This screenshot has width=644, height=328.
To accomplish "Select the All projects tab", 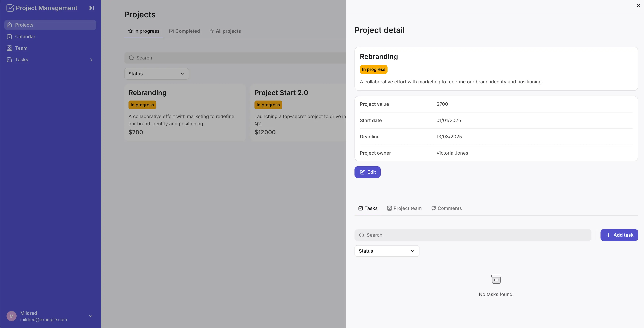I will click(225, 31).
